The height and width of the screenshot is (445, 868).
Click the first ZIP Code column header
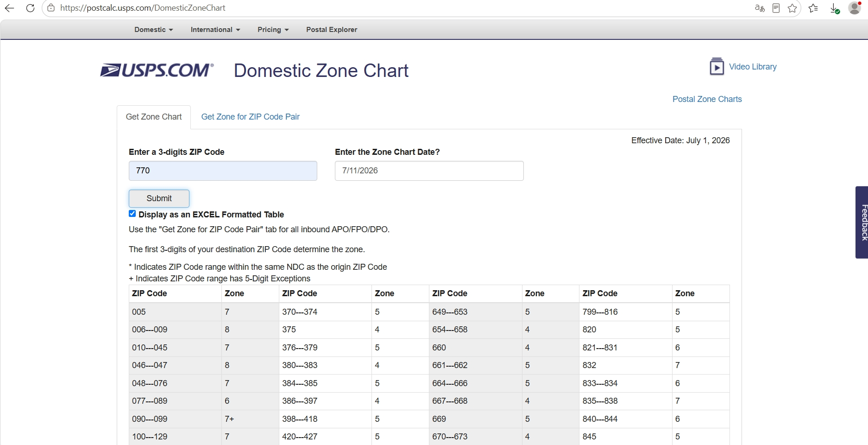pos(175,293)
